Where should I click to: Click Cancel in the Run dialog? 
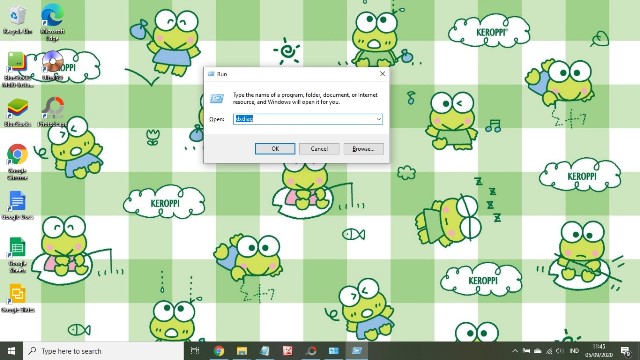coord(319,149)
